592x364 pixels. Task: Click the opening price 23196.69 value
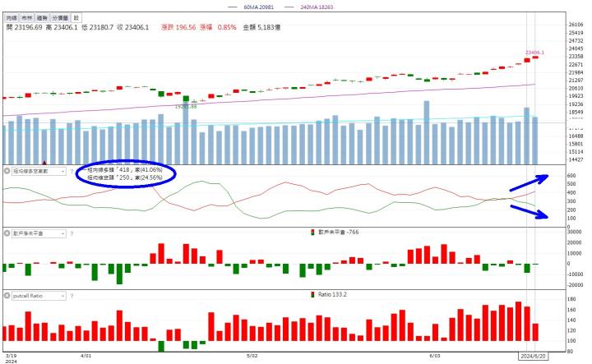click(28, 28)
